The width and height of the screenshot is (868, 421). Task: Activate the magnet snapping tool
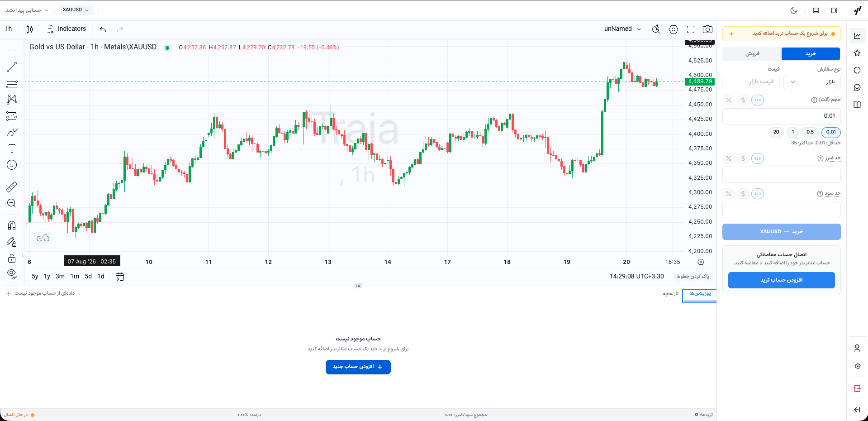(x=12, y=225)
